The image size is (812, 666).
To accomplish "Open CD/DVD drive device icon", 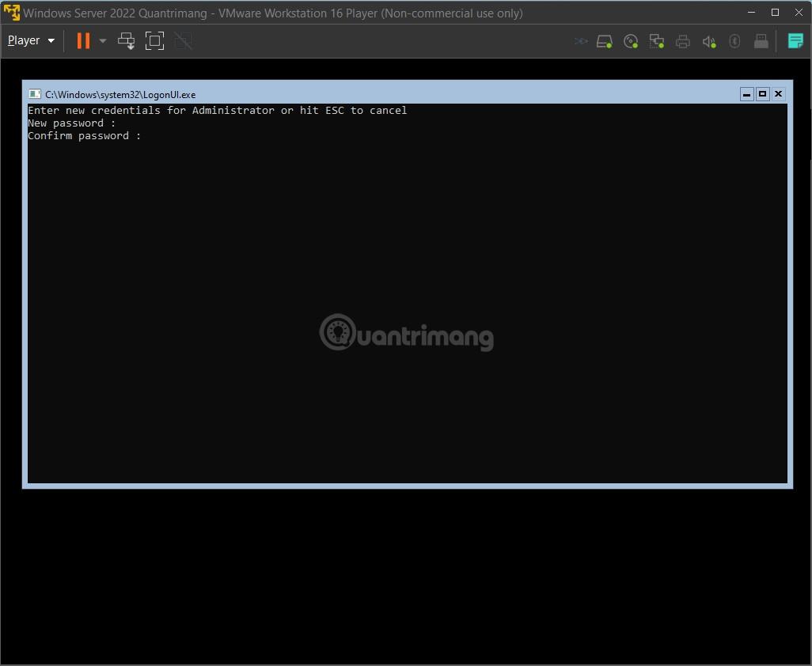I will pyautogui.click(x=631, y=41).
